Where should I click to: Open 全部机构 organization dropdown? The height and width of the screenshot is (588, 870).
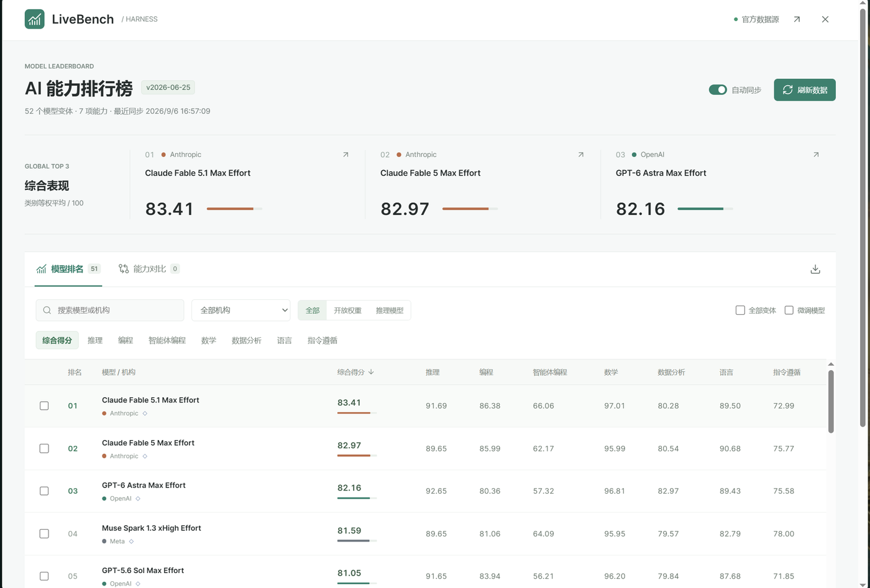(241, 310)
